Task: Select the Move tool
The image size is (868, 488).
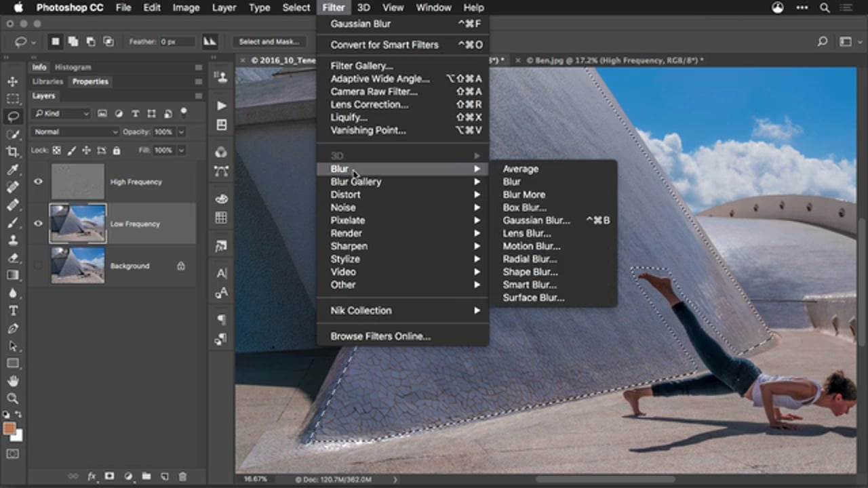Action: click(x=13, y=81)
